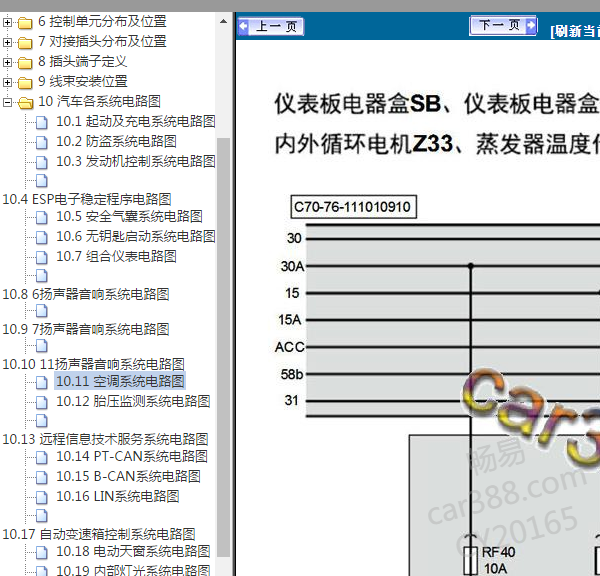Click page icon of 10.18 电动天窗系统电路图
The image size is (600, 576).
tap(42, 552)
